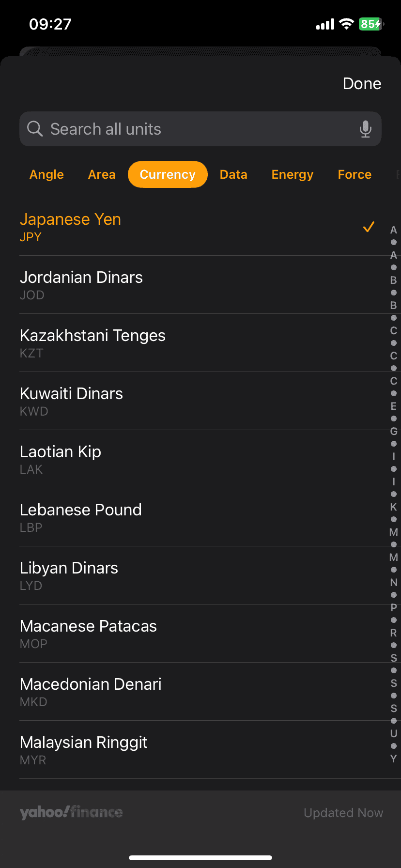
Task: Switch to the Angle category tab
Action: coord(46,174)
